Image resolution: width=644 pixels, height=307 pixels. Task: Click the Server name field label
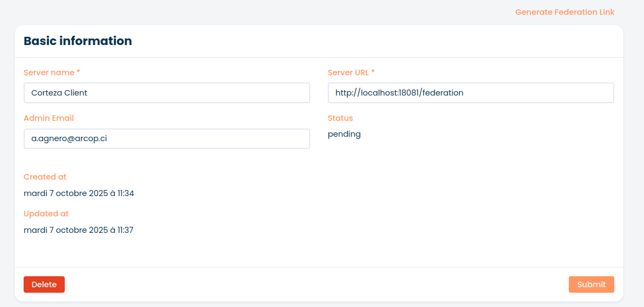point(49,72)
